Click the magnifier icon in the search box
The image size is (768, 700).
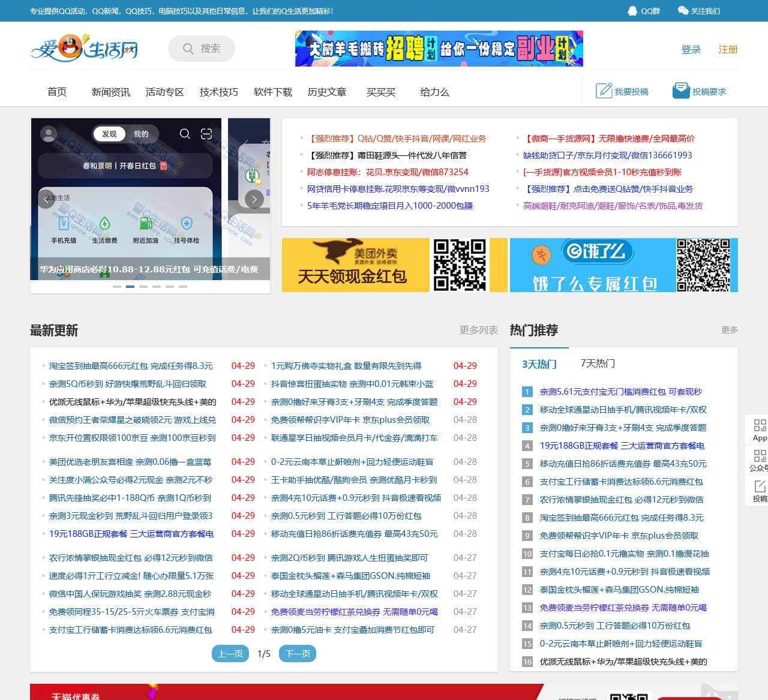coord(188,49)
